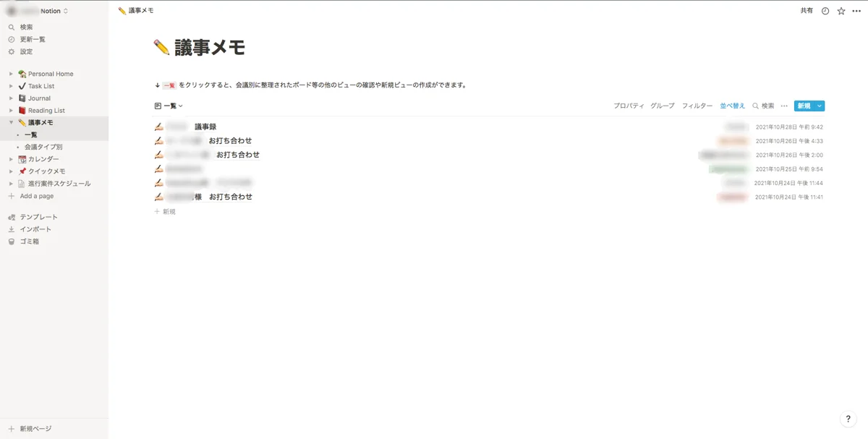Click the favorite star icon
This screenshot has width=868, height=439.
(x=841, y=11)
